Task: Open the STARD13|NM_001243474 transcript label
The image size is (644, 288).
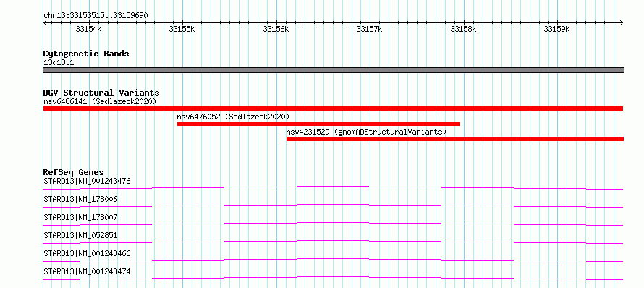Action: [x=87, y=271]
